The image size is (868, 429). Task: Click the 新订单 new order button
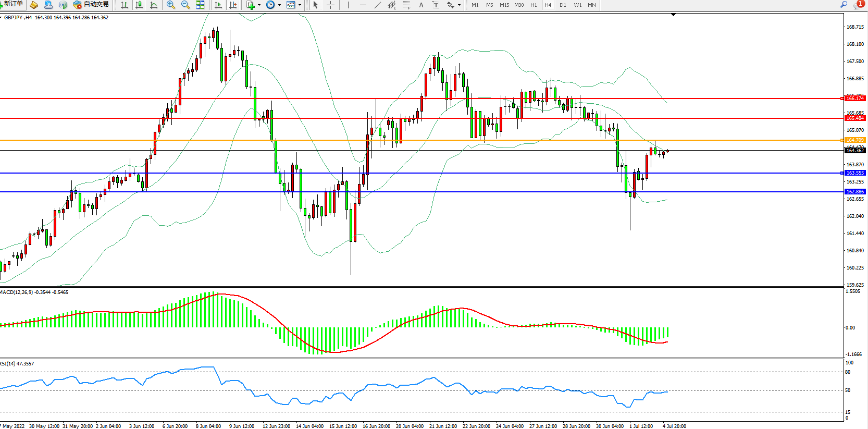pos(11,4)
